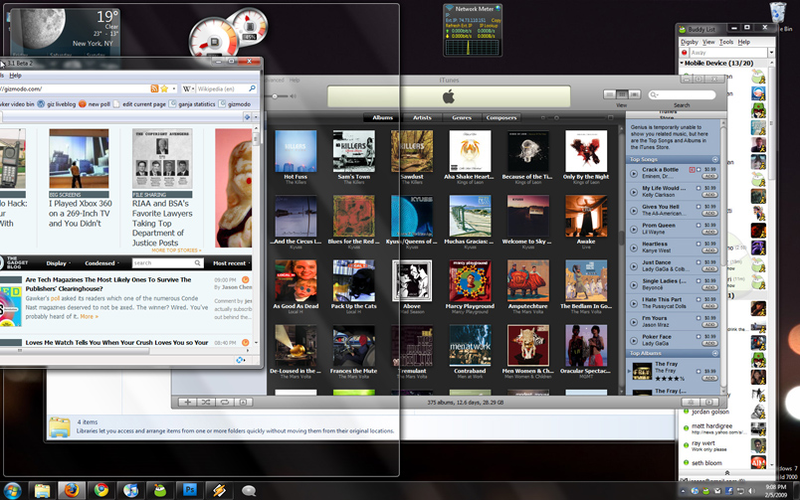Add Crack a Bottle for $0.99
The image size is (800, 500).
[x=710, y=176]
